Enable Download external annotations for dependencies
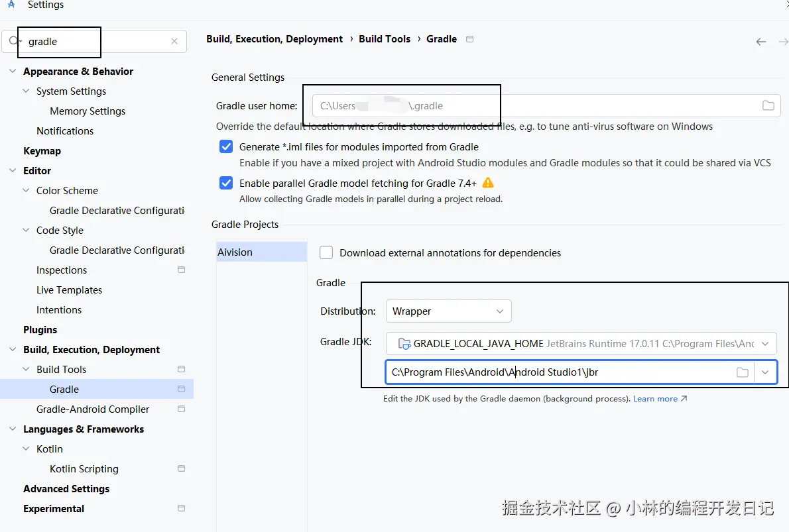This screenshot has width=789, height=532. click(x=326, y=252)
